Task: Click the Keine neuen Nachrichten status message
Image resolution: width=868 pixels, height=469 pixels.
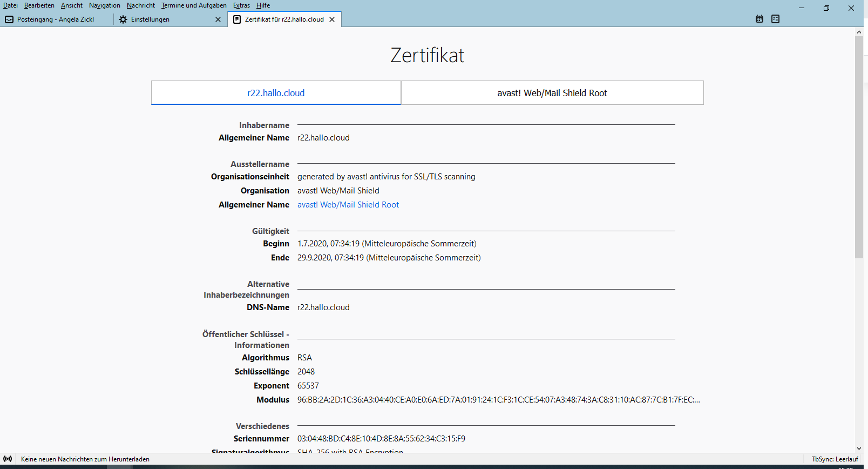Action: pos(85,459)
